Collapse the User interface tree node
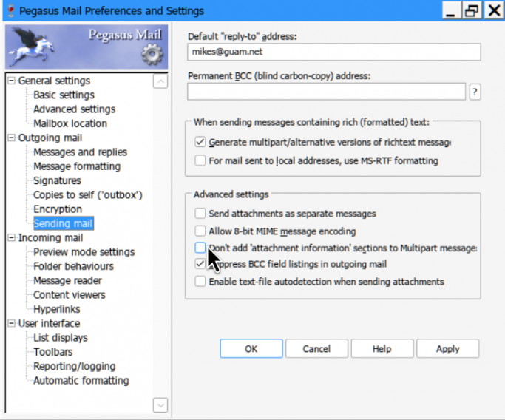 pos(11,323)
